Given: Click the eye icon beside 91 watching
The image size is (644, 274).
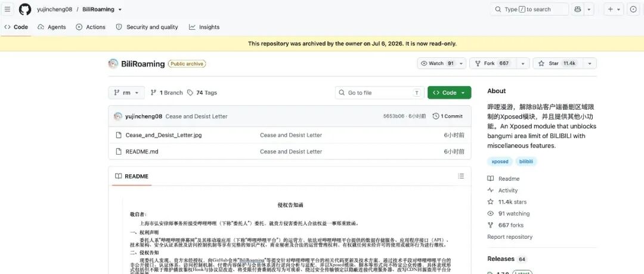Looking at the screenshot, I should (x=490, y=214).
